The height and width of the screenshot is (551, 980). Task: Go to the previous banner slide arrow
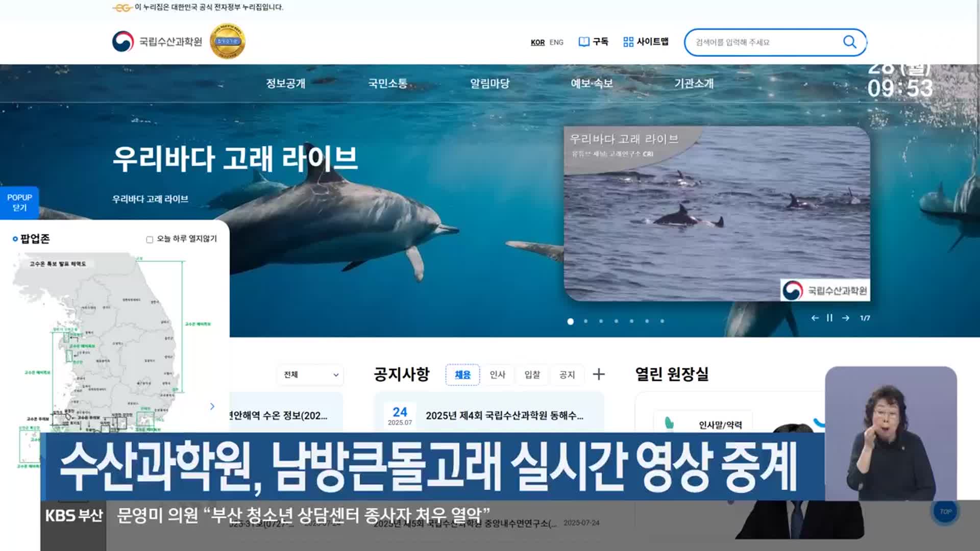(815, 318)
